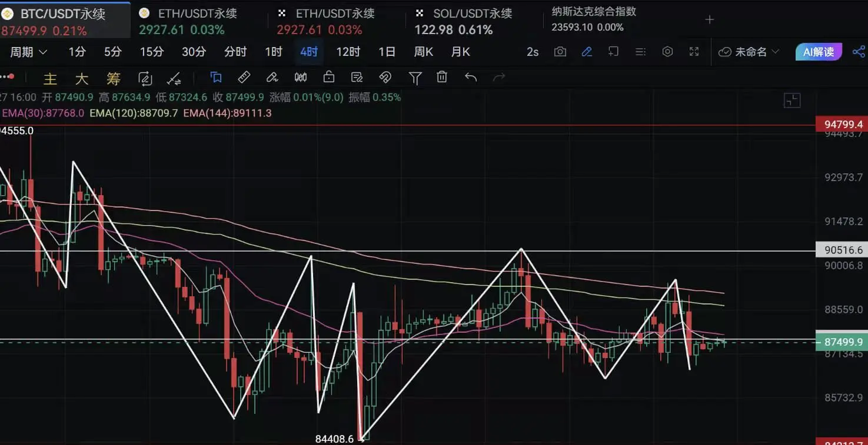Click the ellipsis icon with red dot
This screenshot has height=445, width=868.
[8, 77]
